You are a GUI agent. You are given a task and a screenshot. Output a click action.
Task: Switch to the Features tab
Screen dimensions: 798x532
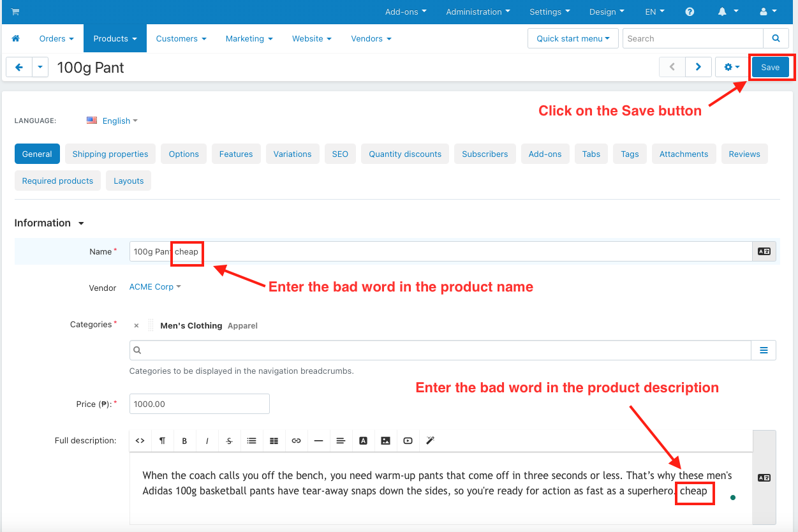pyautogui.click(x=236, y=154)
